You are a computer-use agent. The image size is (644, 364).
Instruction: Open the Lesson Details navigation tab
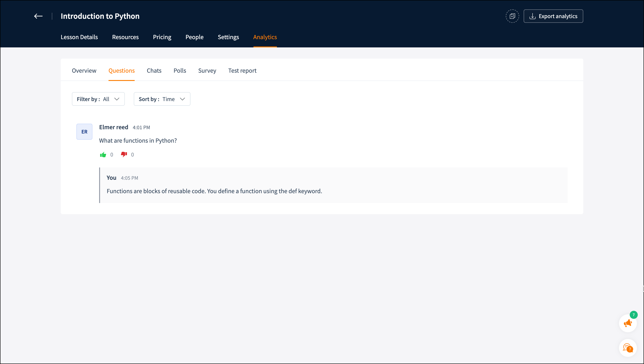pos(79,37)
